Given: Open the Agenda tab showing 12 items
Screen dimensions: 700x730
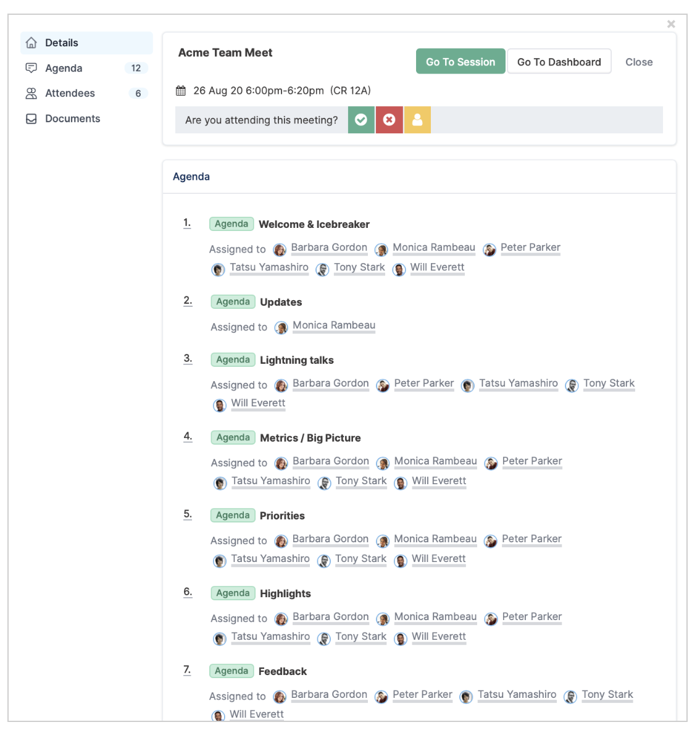Looking at the screenshot, I should click(86, 68).
